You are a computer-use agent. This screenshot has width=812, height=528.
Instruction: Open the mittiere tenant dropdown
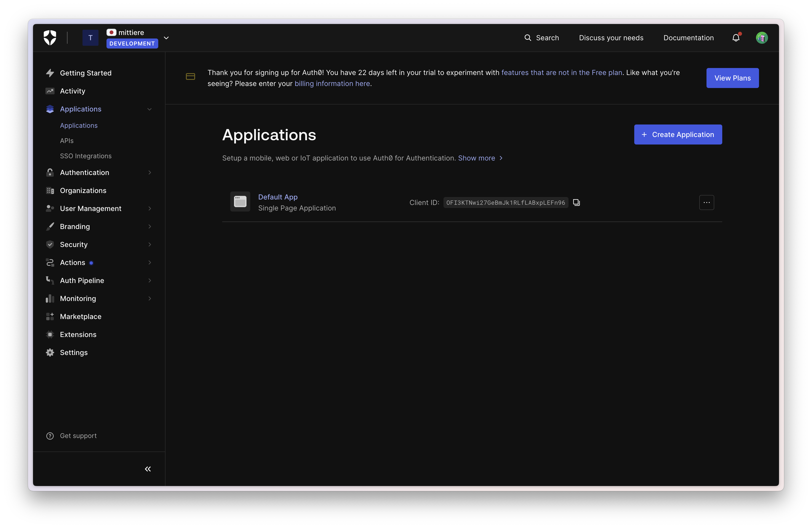(x=166, y=38)
